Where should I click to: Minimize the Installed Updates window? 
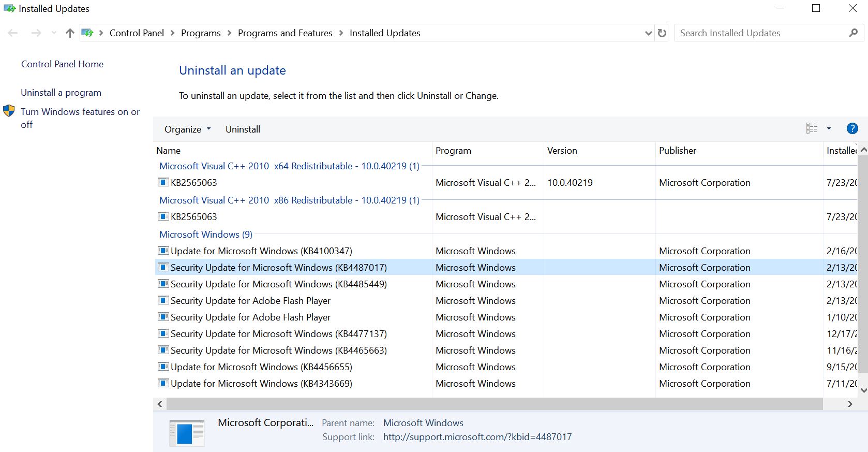tap(781, 8)
